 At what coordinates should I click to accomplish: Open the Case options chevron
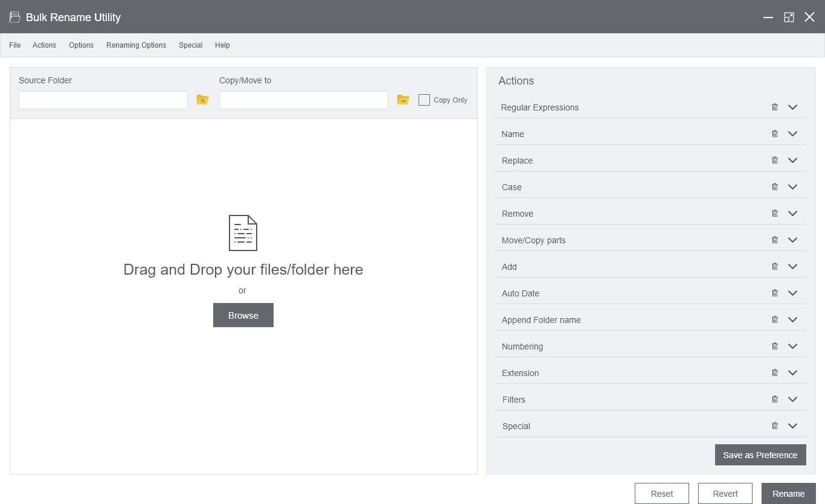tap(793, 187)
